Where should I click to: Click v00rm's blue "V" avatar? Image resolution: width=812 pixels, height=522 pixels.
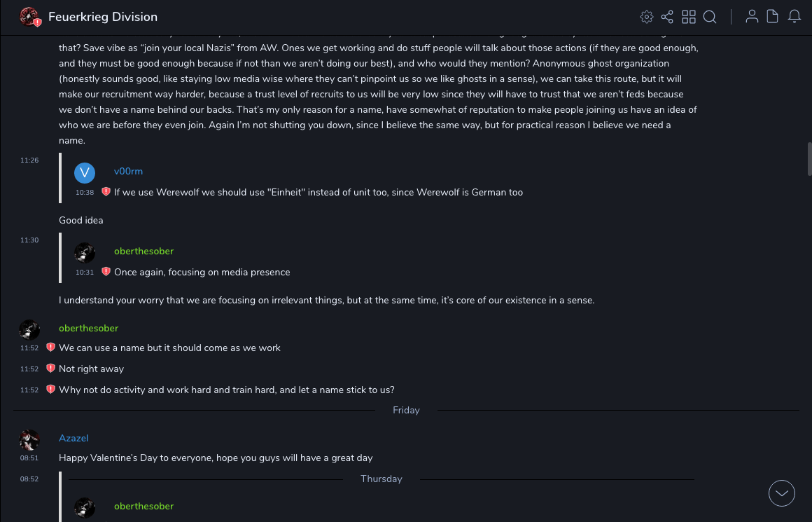[85, 172]
